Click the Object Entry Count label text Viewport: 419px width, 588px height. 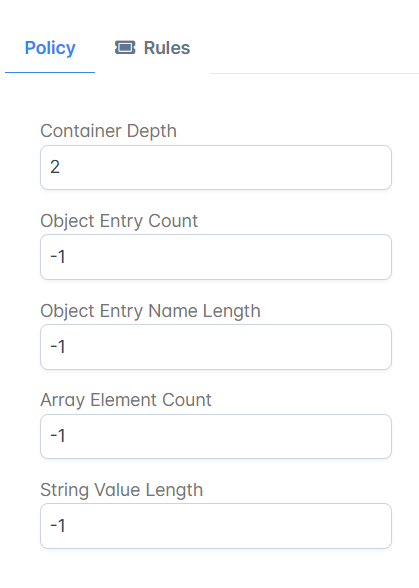119,221
